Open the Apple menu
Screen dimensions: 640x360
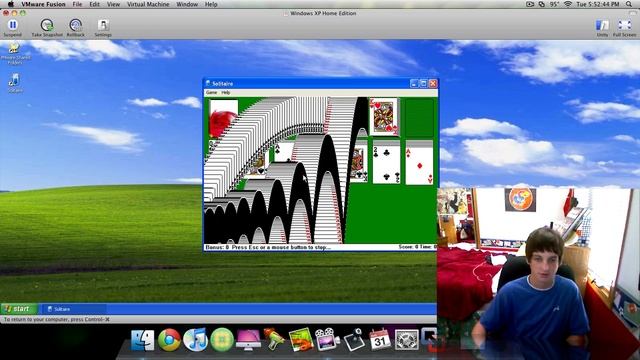point(11,4)
